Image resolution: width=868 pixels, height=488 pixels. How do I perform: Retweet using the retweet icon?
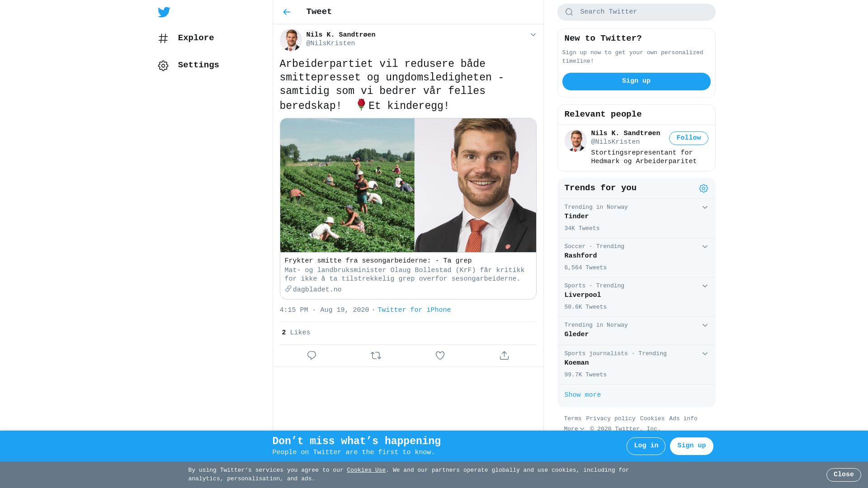point(376,356)
